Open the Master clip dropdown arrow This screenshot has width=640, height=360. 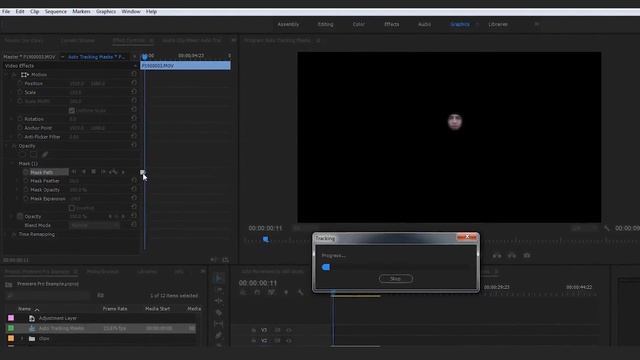[62, 57]
